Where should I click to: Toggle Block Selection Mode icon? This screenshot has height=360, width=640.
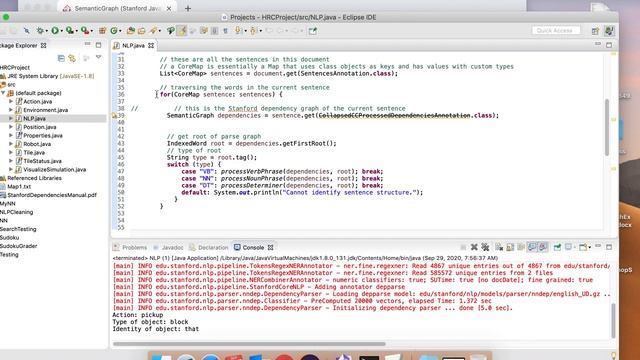(x=214, y=31)
